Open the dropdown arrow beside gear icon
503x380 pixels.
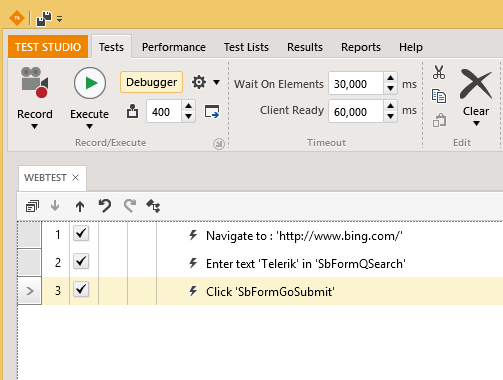coord(217,82)
